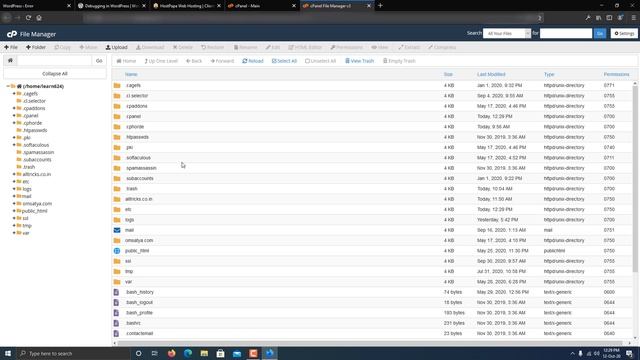The height and width of the screenshot is (360, 640).
Task: Sort by Type column header
Action: (x=549, y=74)
